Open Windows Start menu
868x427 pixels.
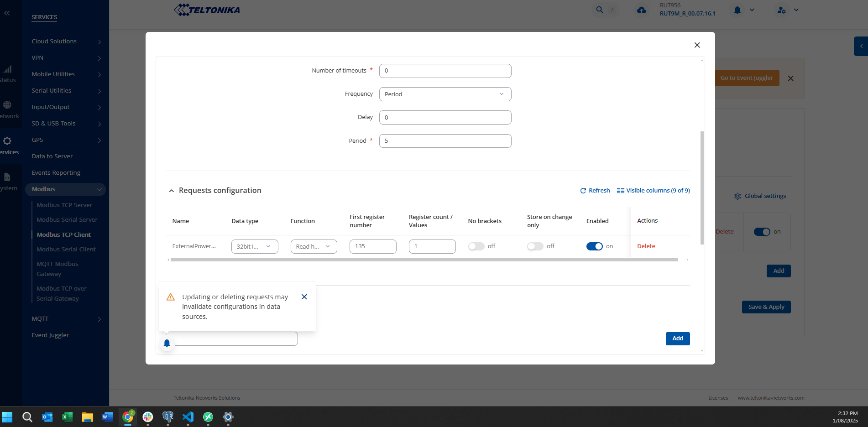[7, 417]
